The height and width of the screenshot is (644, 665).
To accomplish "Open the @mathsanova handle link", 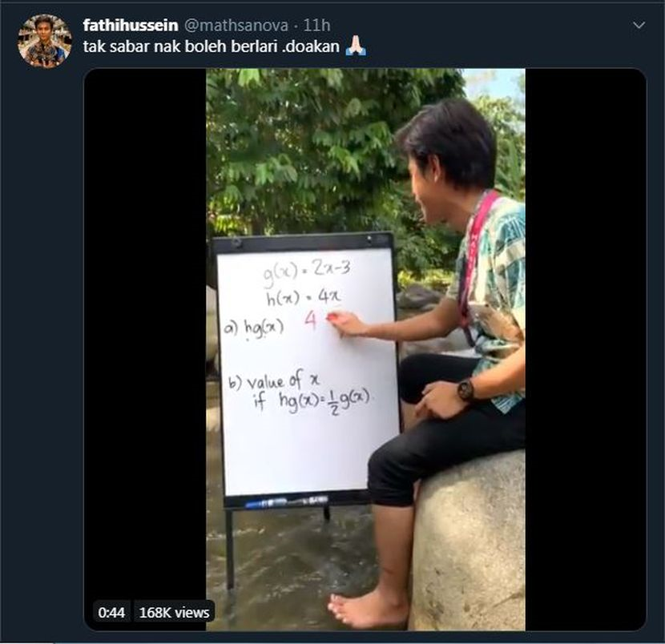I will (236, 26).
